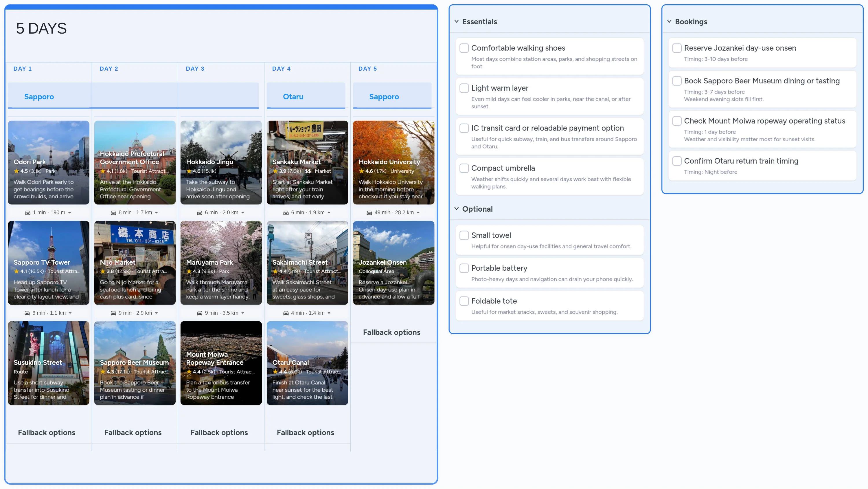This screenshot has width=868, height=489.
Task: Open the travel mode dropdown under Odori Park
Action: tap(70, 213)
